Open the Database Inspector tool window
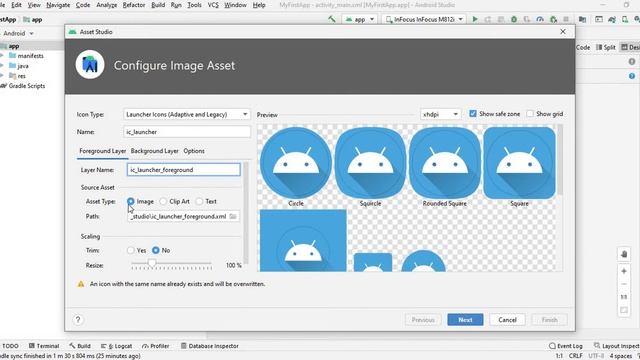This screenshot has height=360, width=640. (x=210, y=346)
